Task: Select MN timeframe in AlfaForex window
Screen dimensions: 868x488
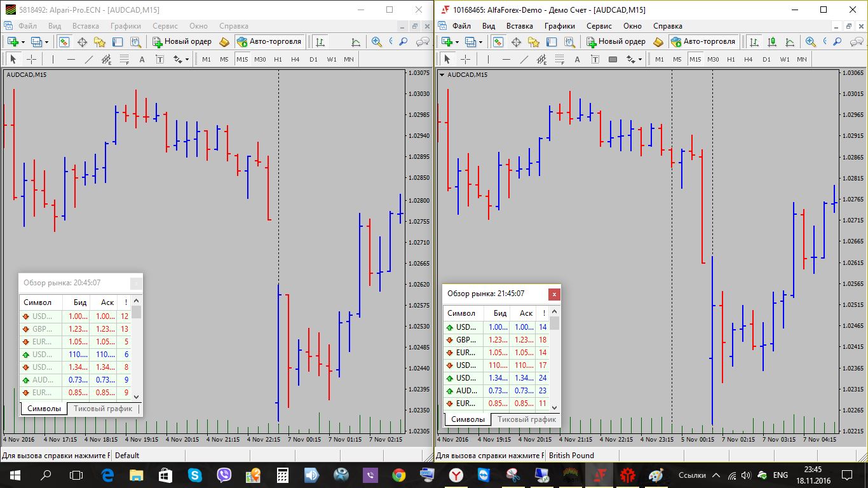Action: coord(802,59)
